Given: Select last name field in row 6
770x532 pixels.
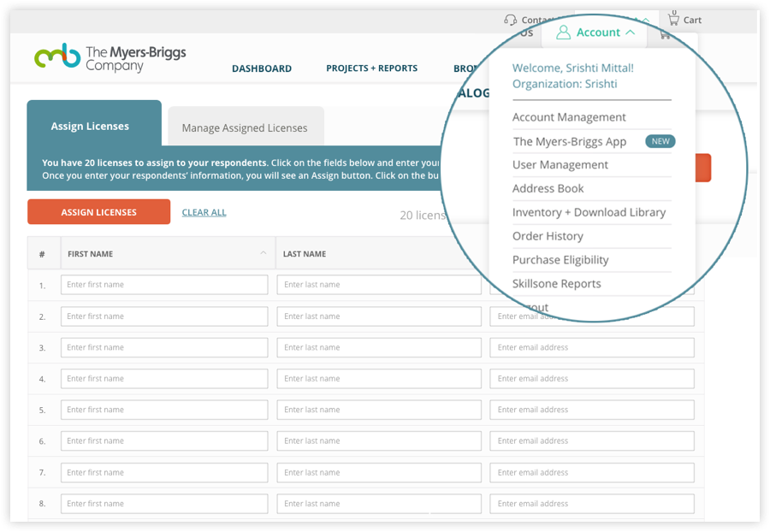Looking at the screenshot, I should [x=379, y=440].
